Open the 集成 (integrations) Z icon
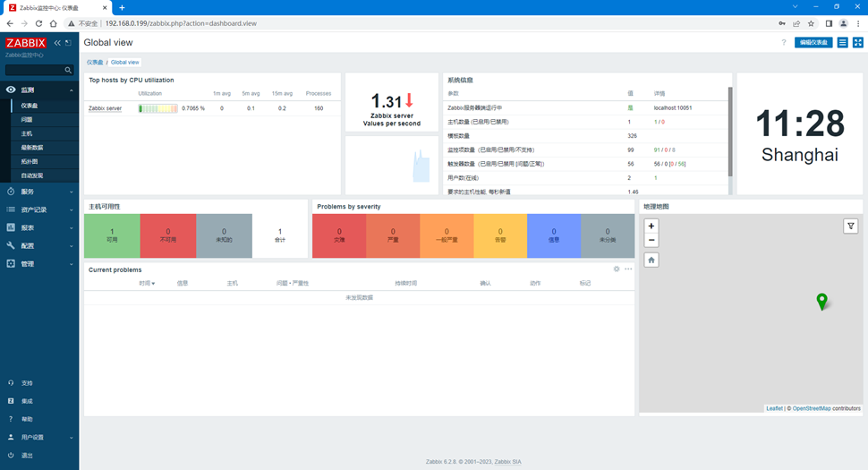 [11, 401]
